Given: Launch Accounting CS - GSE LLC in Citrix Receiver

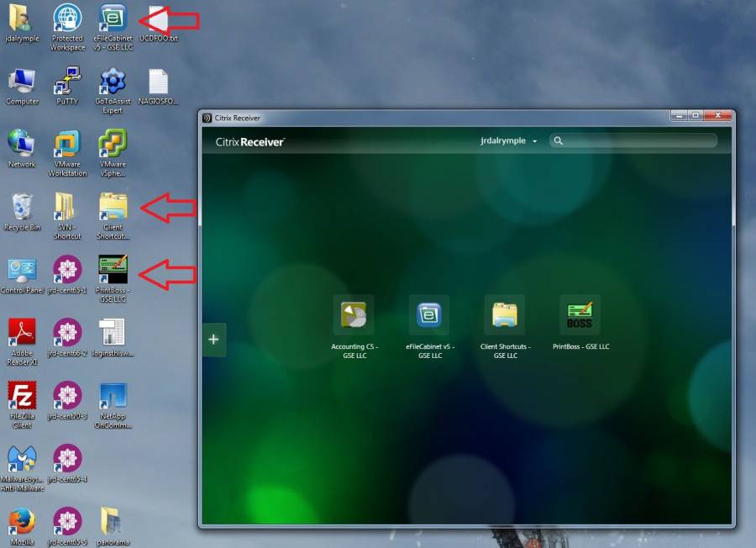Looking at the screenshot, I should (354, 315).
